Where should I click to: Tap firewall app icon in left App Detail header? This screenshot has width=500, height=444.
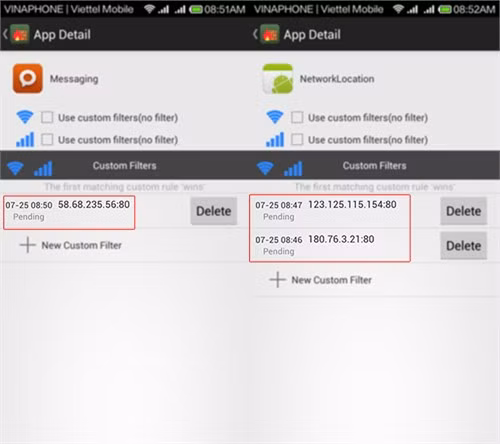coord(20,34)
